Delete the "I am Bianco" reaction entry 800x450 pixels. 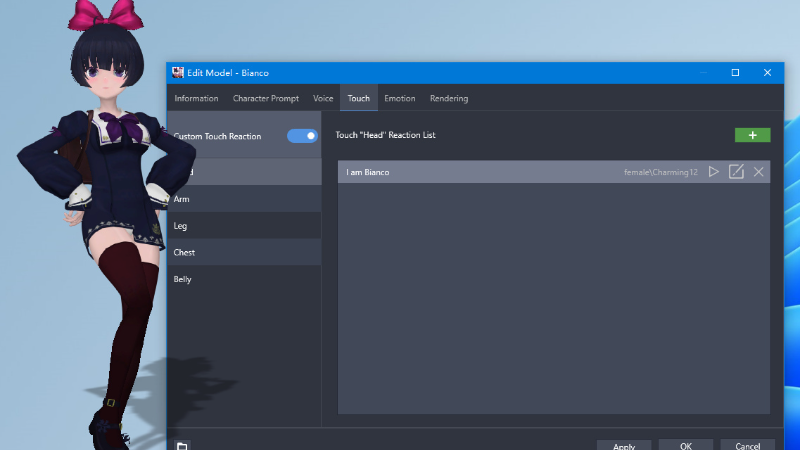pos(759,172)
